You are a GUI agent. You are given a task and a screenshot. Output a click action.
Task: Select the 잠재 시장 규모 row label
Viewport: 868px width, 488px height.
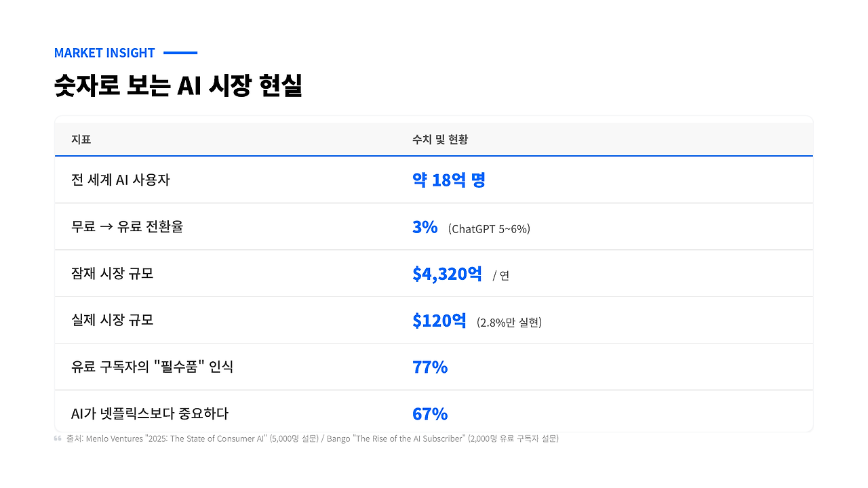pos(112,274)
